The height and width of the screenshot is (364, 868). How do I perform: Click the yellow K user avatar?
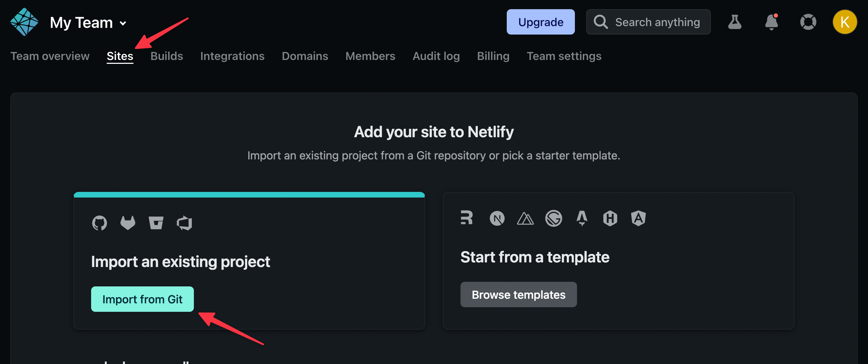(845, 22)
